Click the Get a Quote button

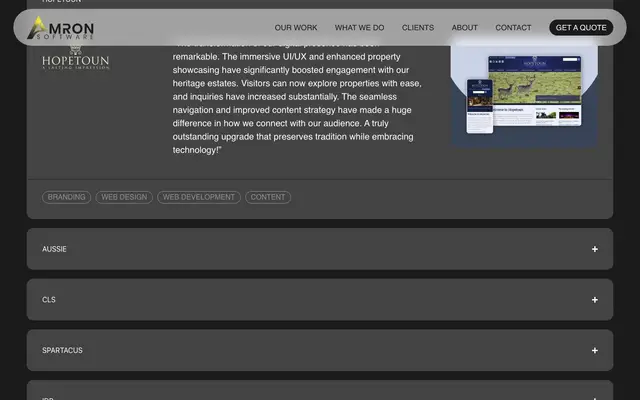pyautogui.click(x=581, y=28)
